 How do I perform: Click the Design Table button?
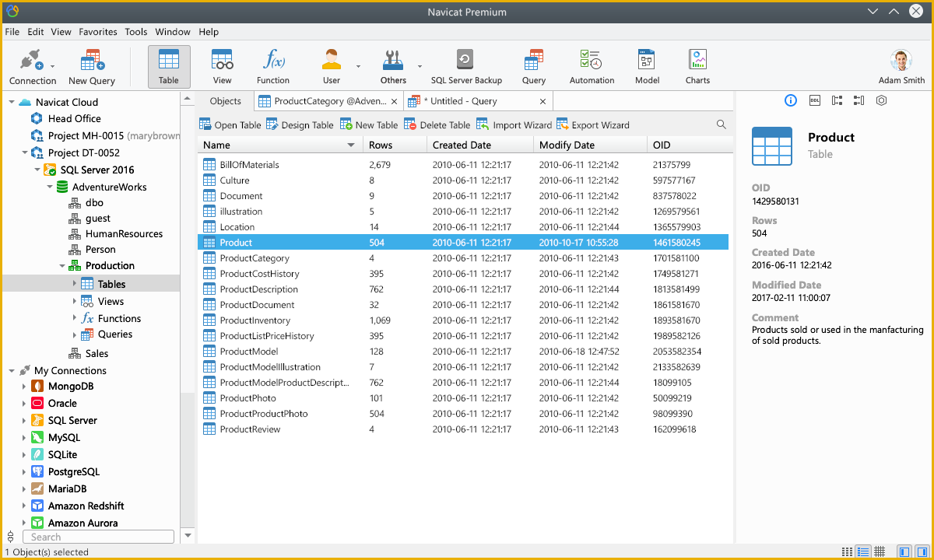click(300, 124)
